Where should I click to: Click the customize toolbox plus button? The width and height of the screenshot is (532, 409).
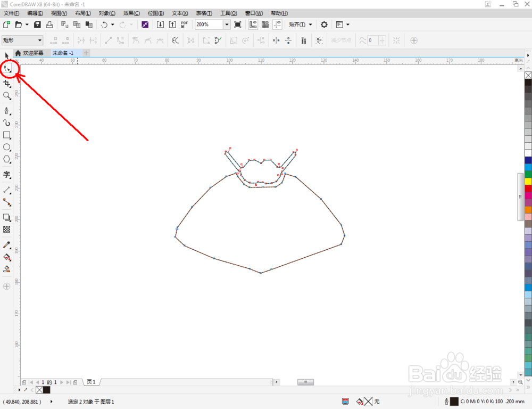click(7, 287)
